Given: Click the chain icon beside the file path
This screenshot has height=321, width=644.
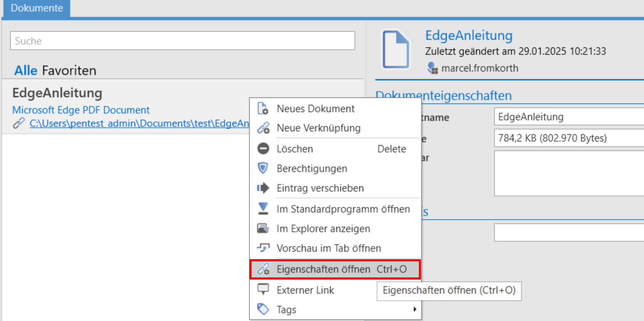Looking at the screenshot, I should point(19,123).
